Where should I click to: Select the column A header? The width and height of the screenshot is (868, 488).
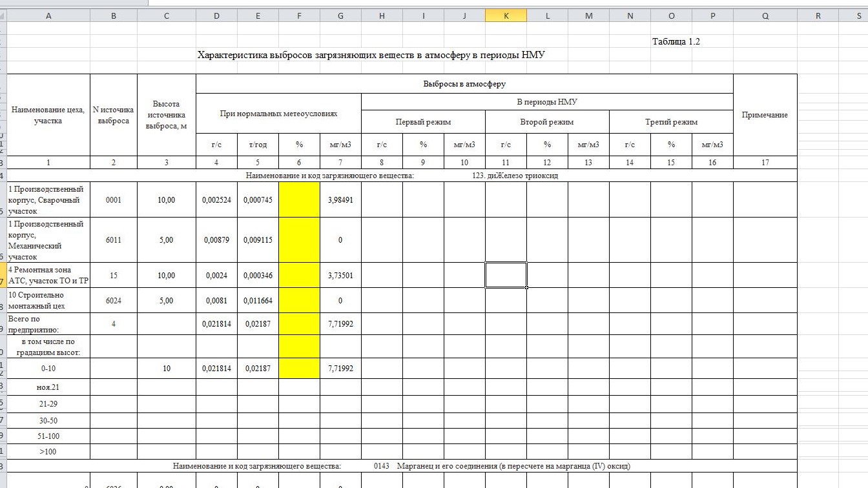pyautogui.click(x=48, y=16)
